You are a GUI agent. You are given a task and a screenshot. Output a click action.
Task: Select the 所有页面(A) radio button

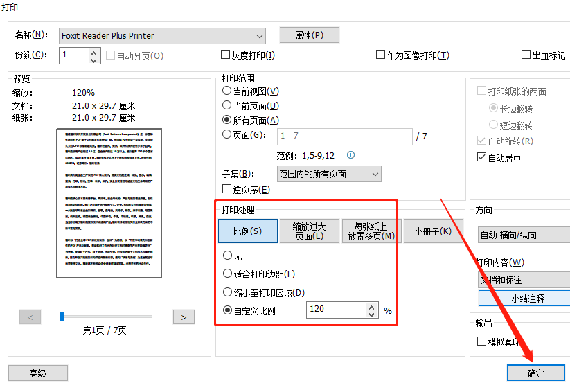pyautogui.click(x=227, y=120)
